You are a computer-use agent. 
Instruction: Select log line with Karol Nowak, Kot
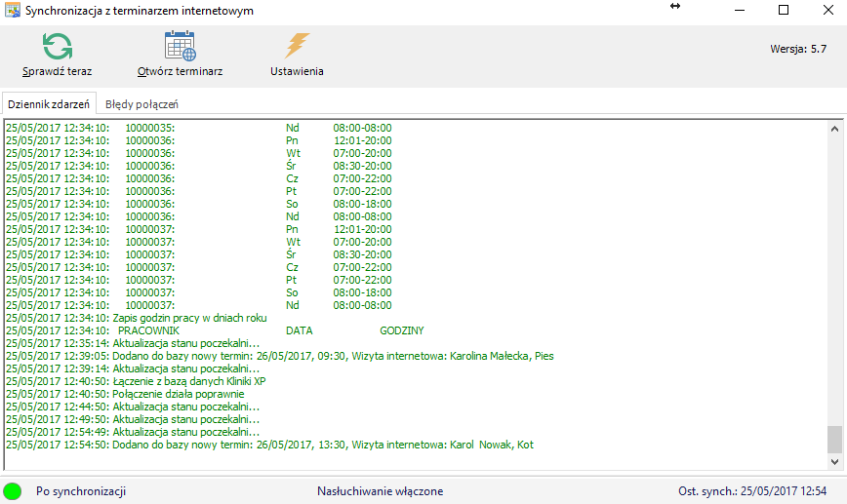[x=269, y=445]
